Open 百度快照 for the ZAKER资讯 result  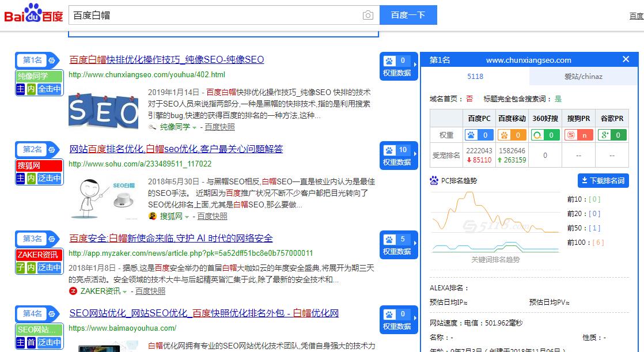tap(150, 291)
